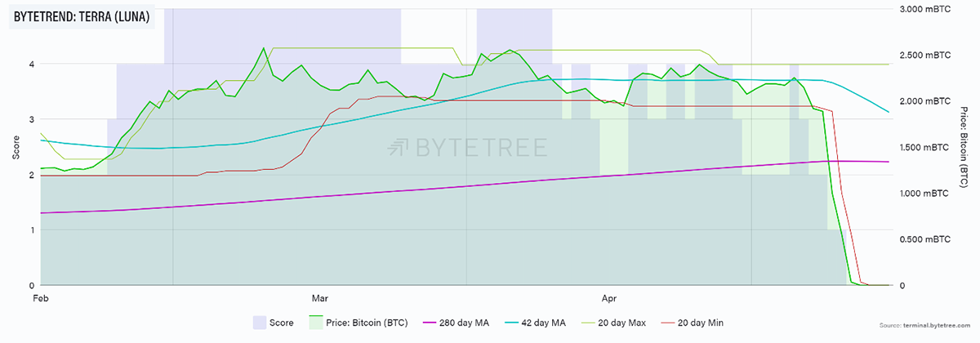
Task: Click the Price: Bitcoin green legend swatch
Action: point(315,323)
